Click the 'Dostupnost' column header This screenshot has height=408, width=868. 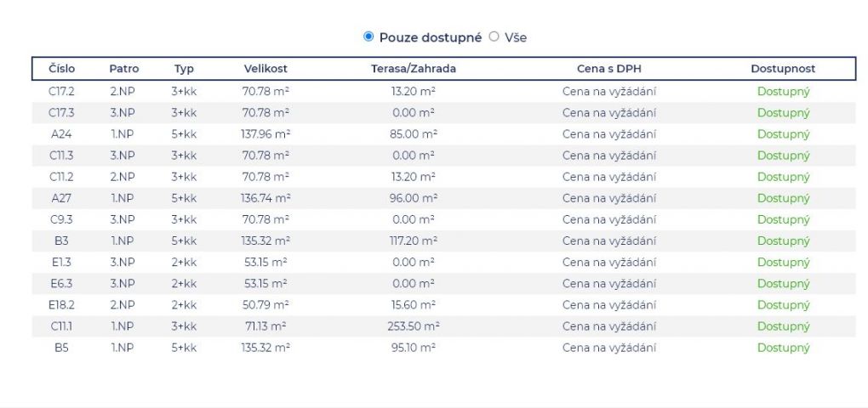click(x=783, y=69)
